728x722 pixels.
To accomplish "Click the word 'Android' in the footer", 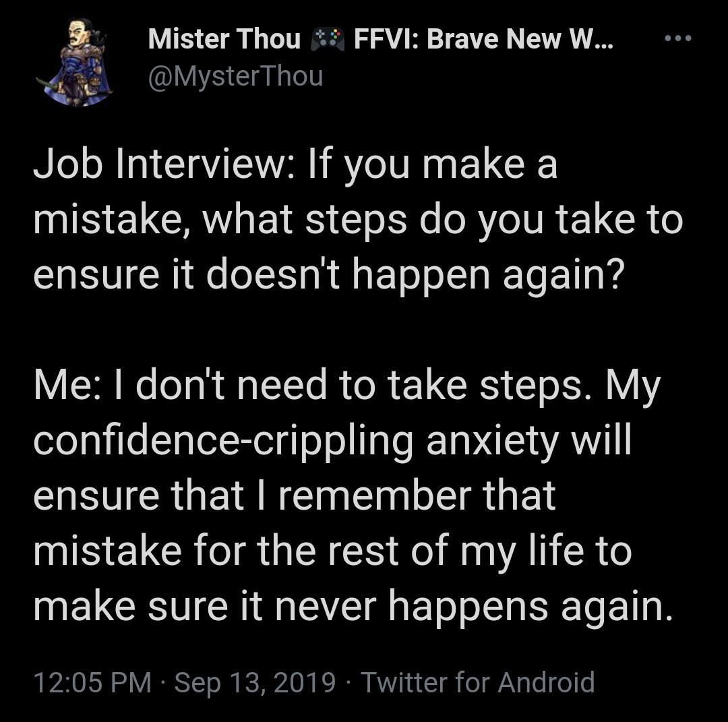I will [x=547, y=682].
